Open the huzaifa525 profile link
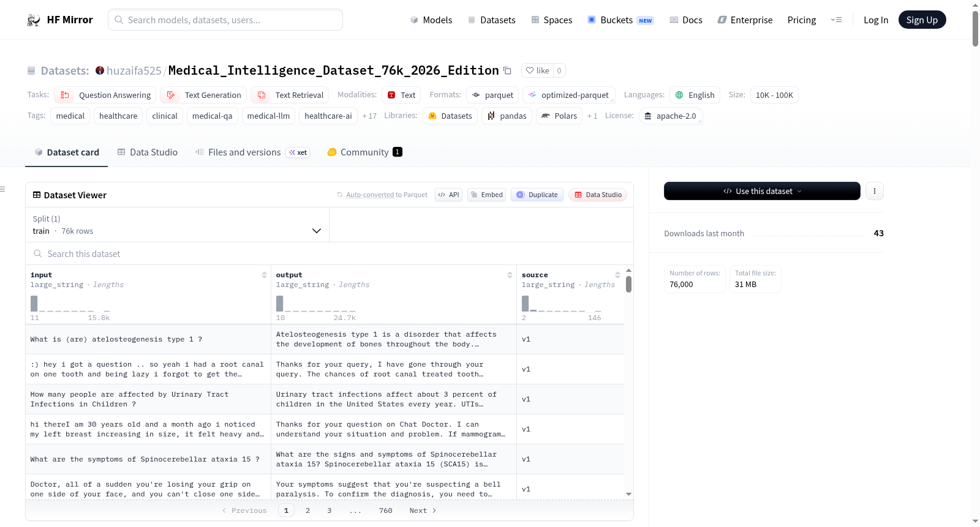Image resolution: width=980 pixels, height=527 pixels. [x=134, y=70]
